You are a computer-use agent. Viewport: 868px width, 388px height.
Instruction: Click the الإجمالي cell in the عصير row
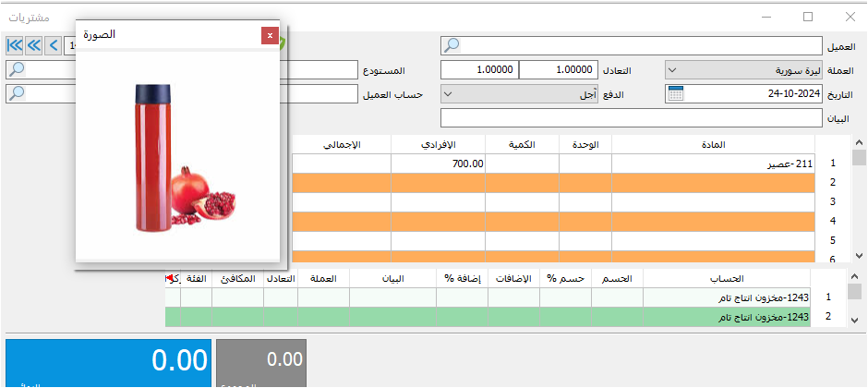click(x=342, y=164)
